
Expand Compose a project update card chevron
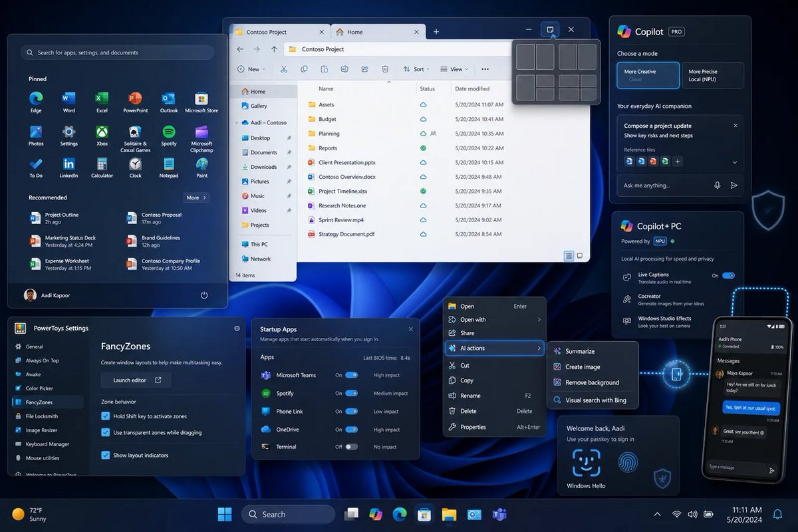coord(734,162)
